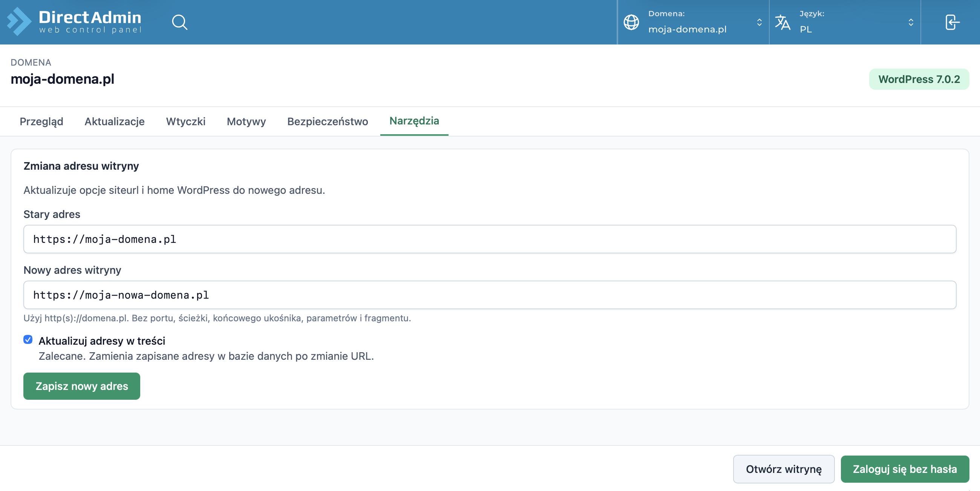
Task: Select the Narzędzia tab
Action: pos(414,121)
